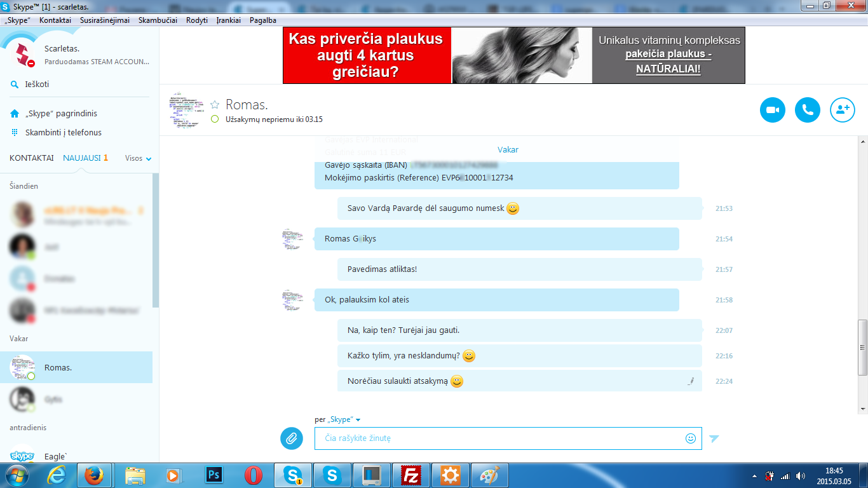Click the paperclip attach file button

pos(292,438)
